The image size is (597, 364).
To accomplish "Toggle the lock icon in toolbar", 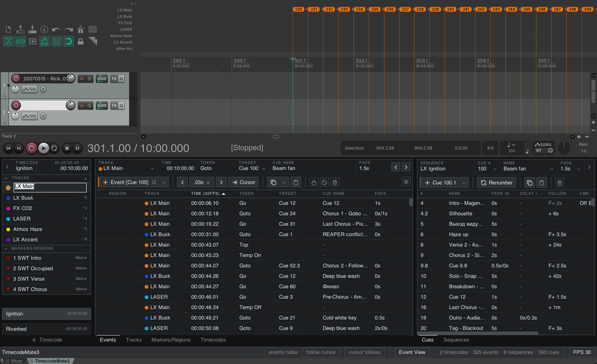I will tap(81, 41).
